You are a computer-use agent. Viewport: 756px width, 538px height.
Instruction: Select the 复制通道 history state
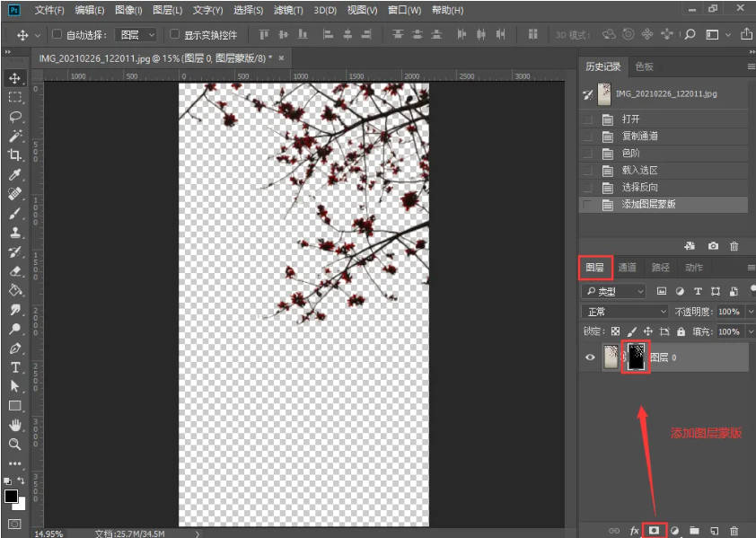tap(664, 136)
